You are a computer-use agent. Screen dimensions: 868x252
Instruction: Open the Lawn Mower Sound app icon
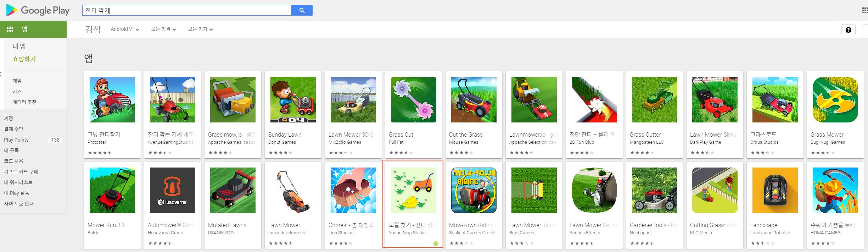tap(594, 190)
